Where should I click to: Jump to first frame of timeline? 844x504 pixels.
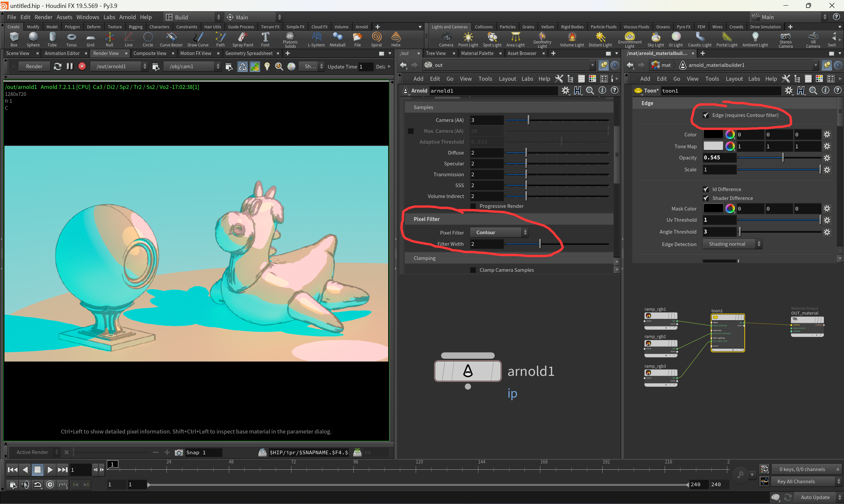[12, 469]
